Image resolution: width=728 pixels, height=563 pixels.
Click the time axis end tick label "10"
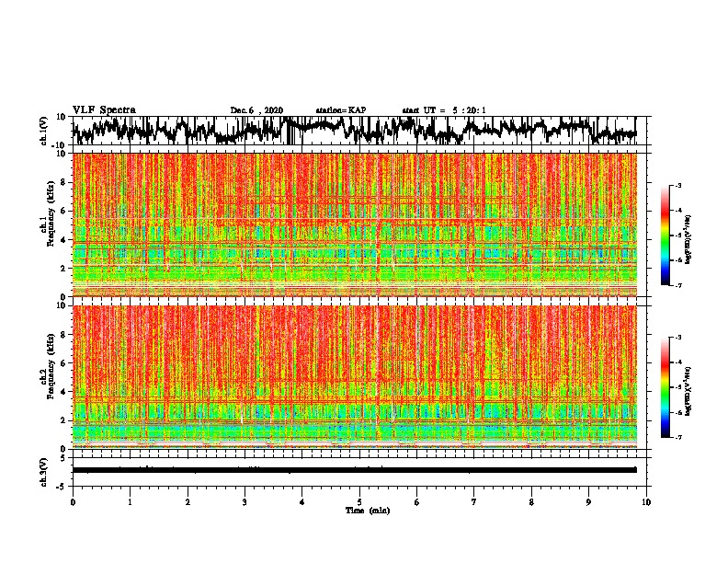pos(646,502)
